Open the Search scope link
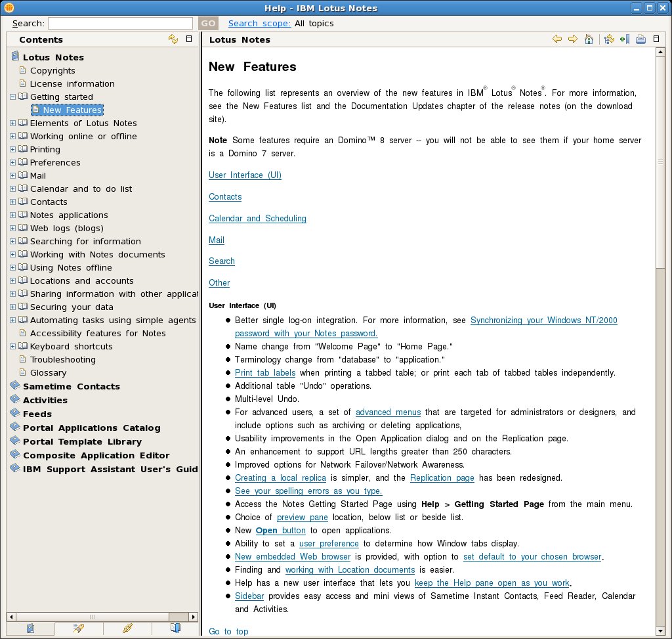Image resolution: width=672 pixels, height=639 pixels. [x=259, y=23]
